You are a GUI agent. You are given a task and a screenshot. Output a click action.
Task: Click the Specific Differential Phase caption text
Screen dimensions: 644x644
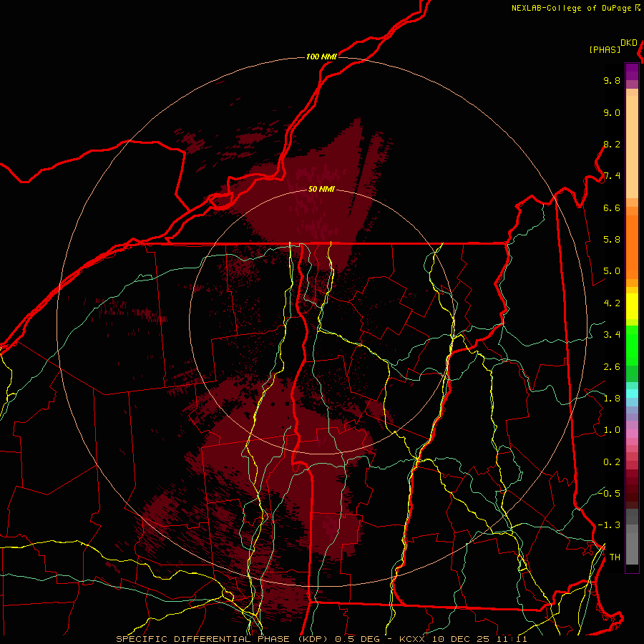pyautogui.click(x=321, y=639)
